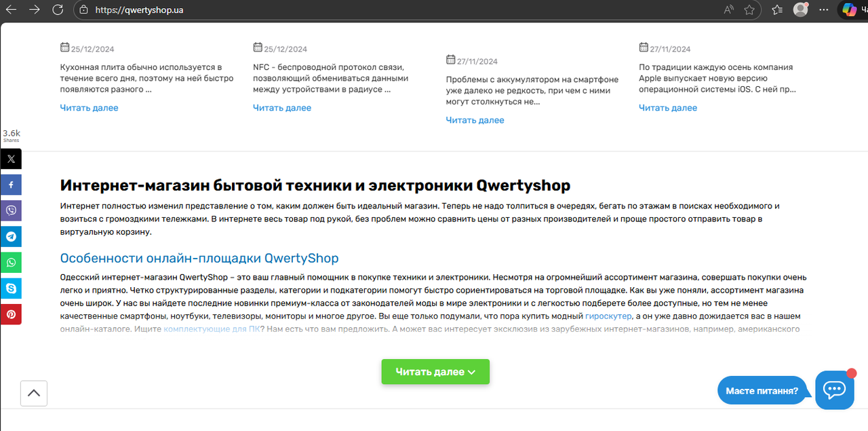
Task: Click the 'Кухонная плита' article excerpt
Action: [x=146, y=78]
